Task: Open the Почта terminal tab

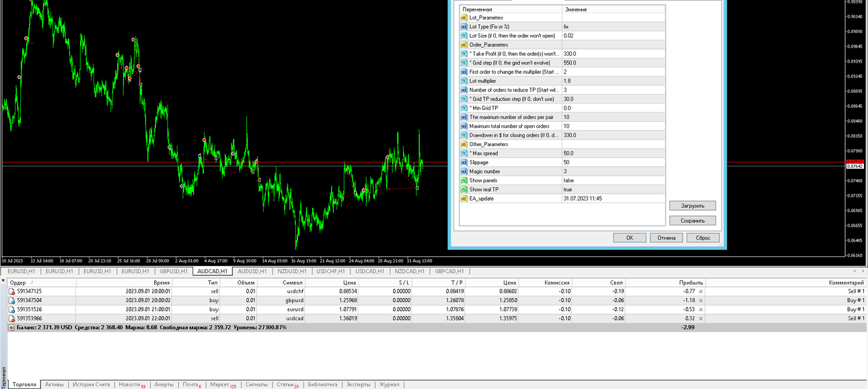Action: [x=192, y=384]
